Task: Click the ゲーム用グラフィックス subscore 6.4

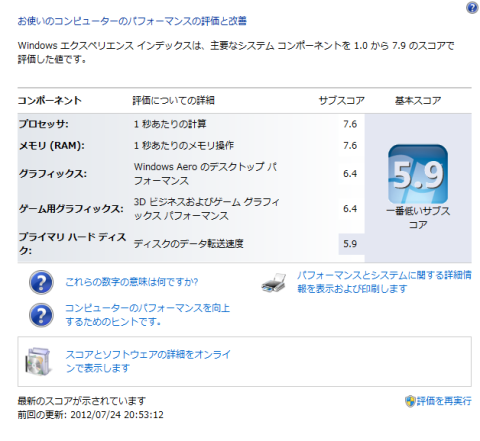Action: click(x=350, y=209)
